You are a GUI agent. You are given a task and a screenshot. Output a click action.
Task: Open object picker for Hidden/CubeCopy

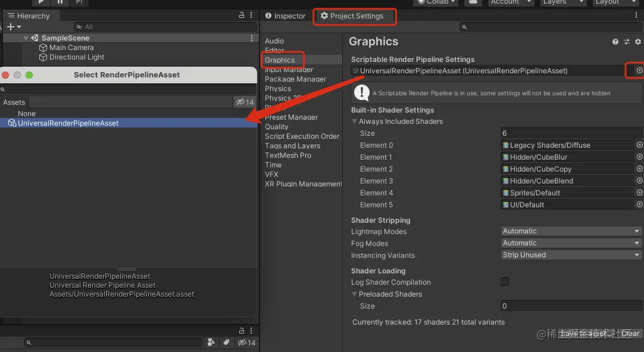pyautogui.click(x=639, y=169)
